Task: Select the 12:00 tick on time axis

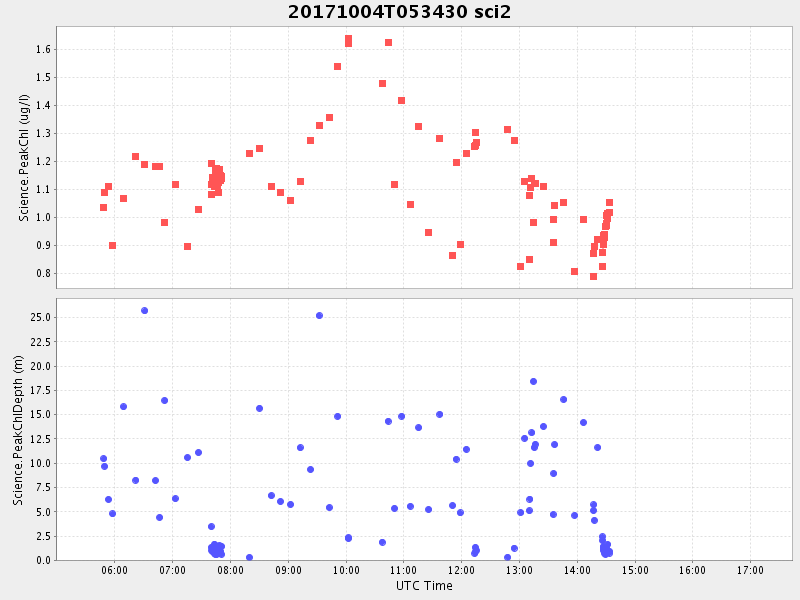Action: click(x=462, y=570)
